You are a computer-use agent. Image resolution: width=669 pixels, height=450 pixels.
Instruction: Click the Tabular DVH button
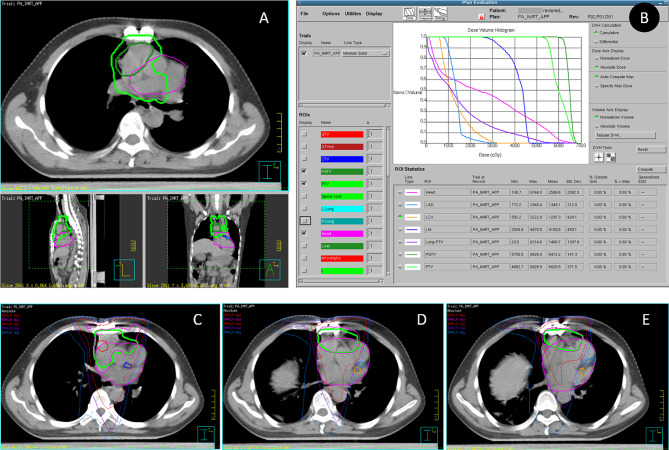point(625,135)
